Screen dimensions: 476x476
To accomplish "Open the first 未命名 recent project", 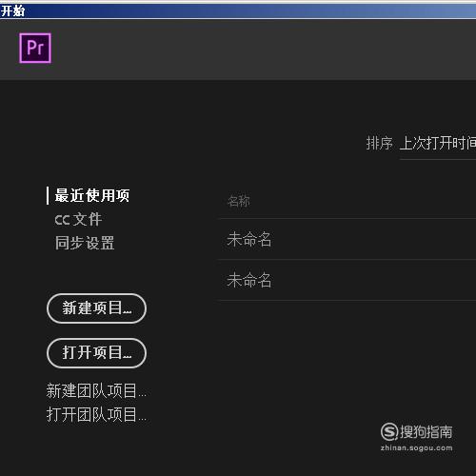I will tap(347, 239).
